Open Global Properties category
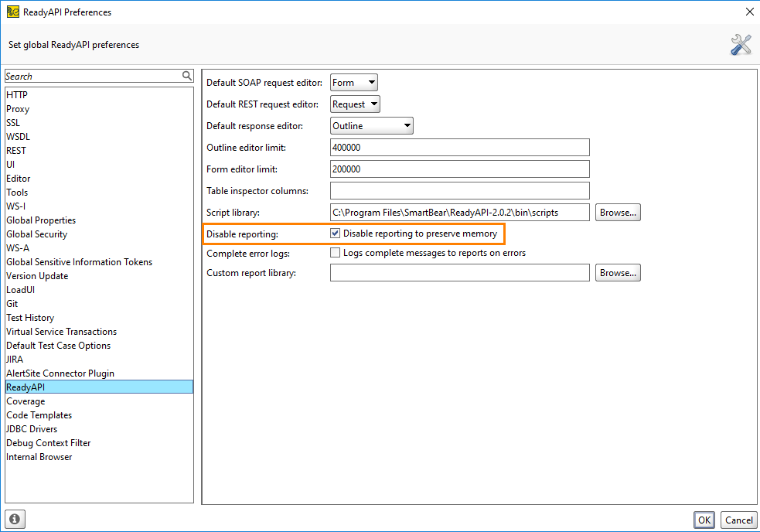 click(x=100, y=220)
